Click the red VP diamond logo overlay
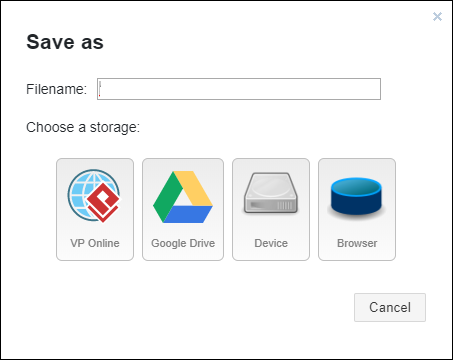453x360 pixels. [103, 202]
